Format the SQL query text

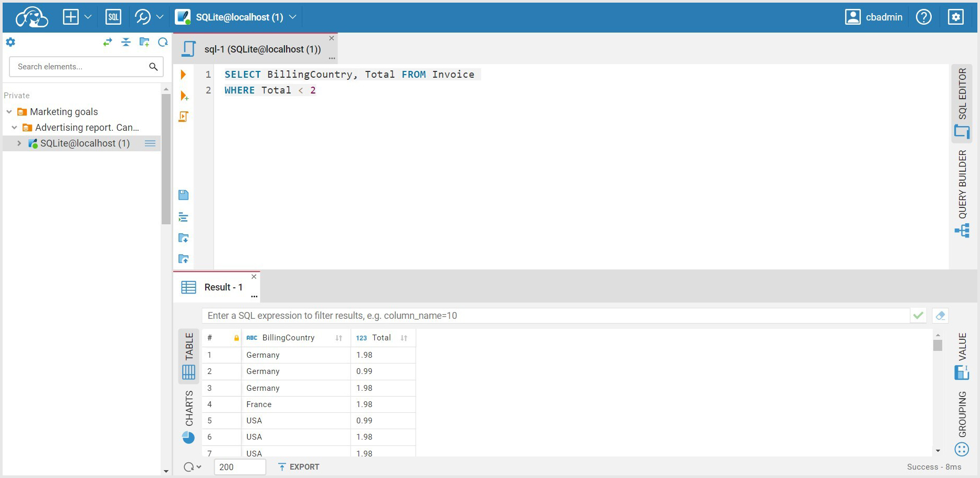coord(183,216)
